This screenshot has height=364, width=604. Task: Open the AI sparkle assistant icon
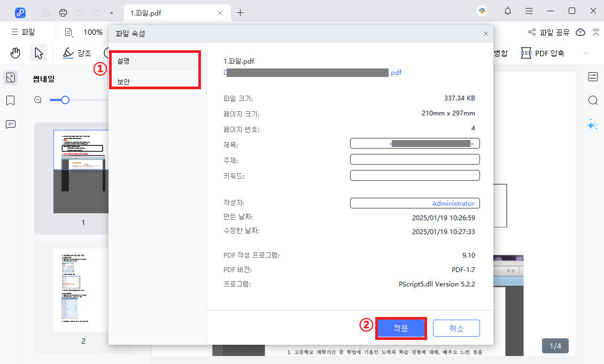(x=593, y=124)
